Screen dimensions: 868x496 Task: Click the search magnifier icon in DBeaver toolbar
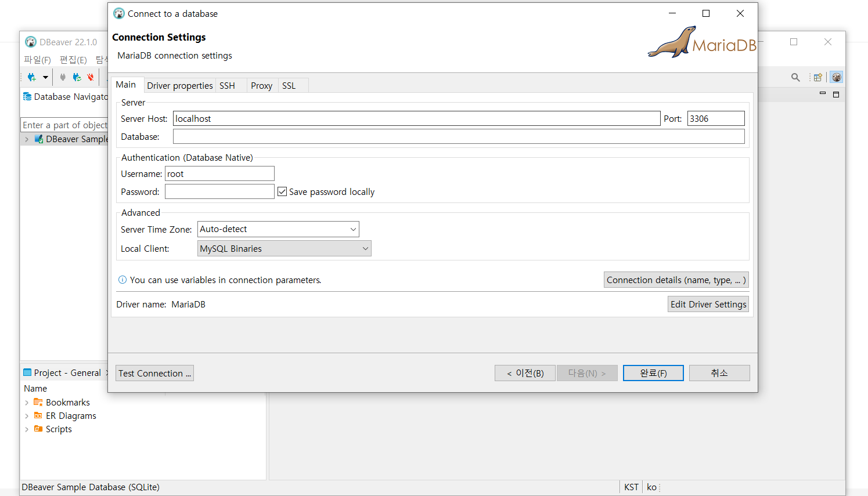[x=795, y=77]
